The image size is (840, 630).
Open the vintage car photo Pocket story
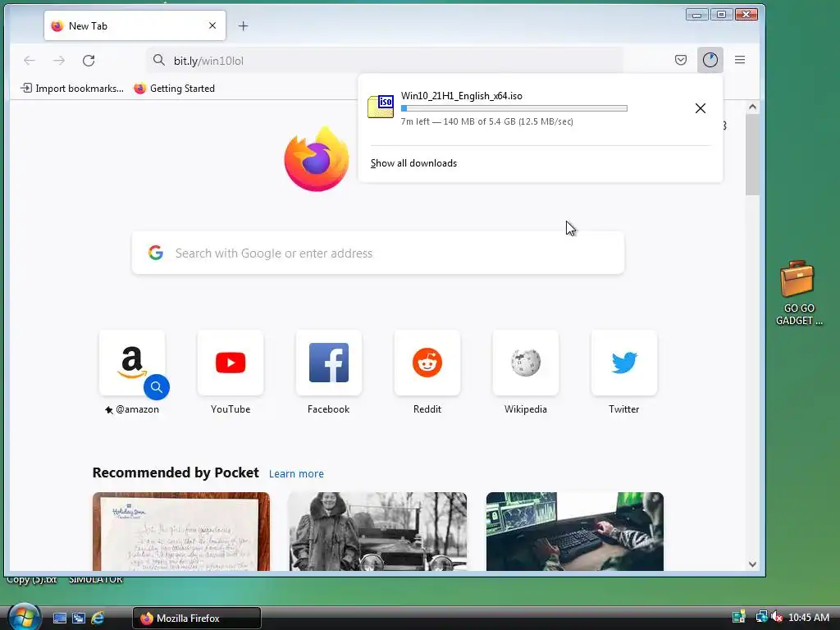click(x=377, y=532)
